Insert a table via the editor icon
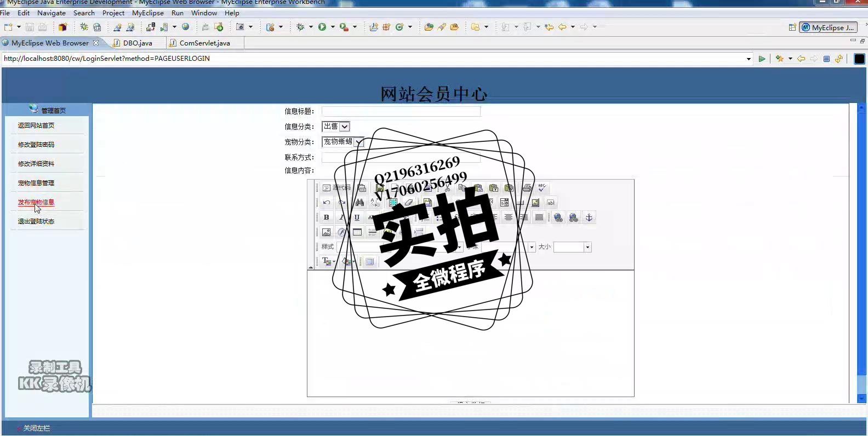This screenshot has width=868, height=436. [x=357, y=232]
